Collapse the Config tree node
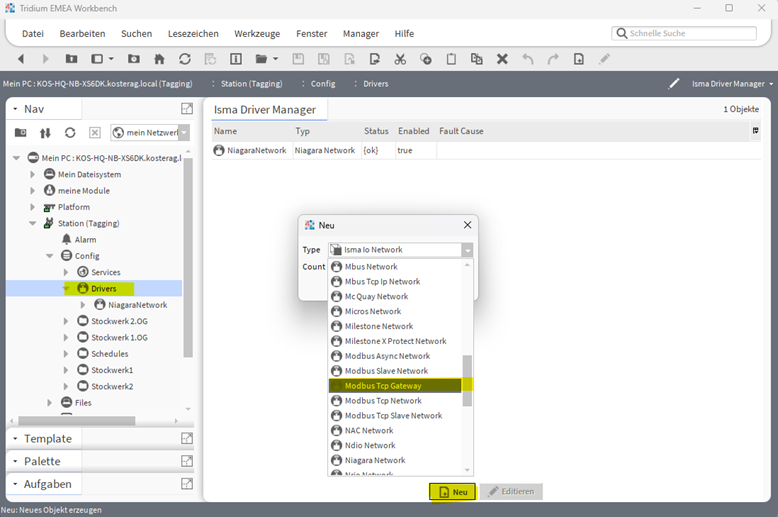 (49, 257)
